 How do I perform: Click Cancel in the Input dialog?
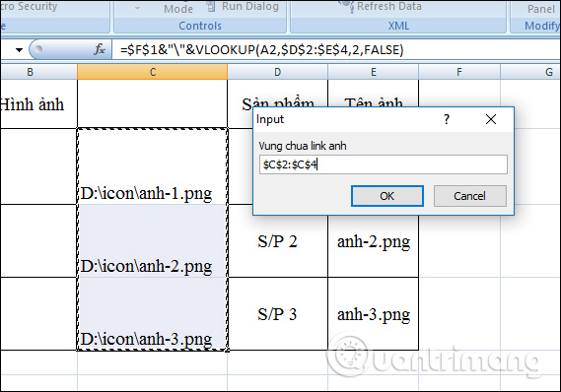click(469, 196)
